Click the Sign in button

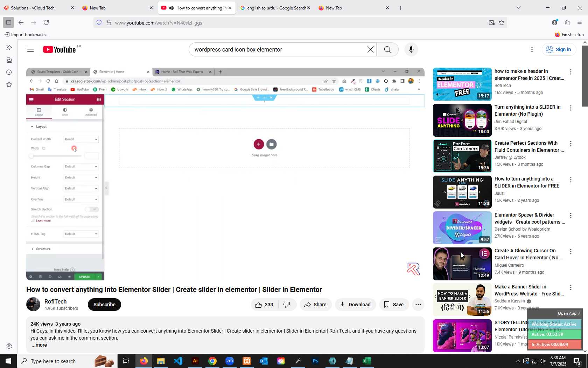point(559,49)
